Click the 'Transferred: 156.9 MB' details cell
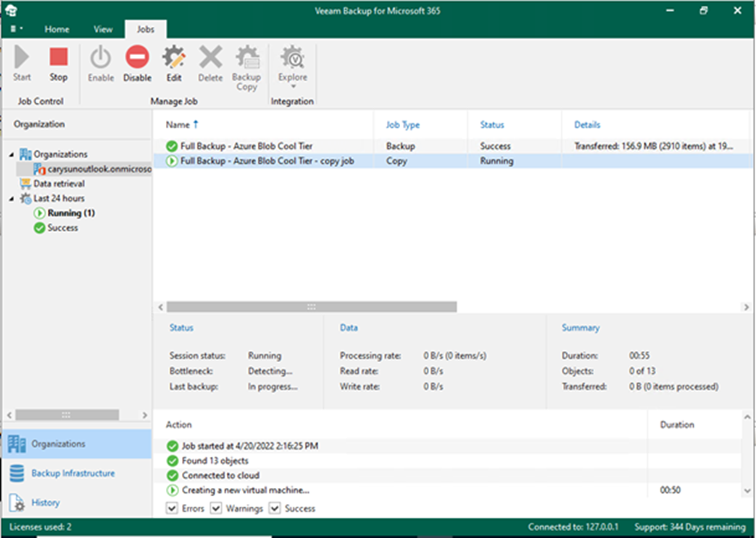 pos(653,146)
